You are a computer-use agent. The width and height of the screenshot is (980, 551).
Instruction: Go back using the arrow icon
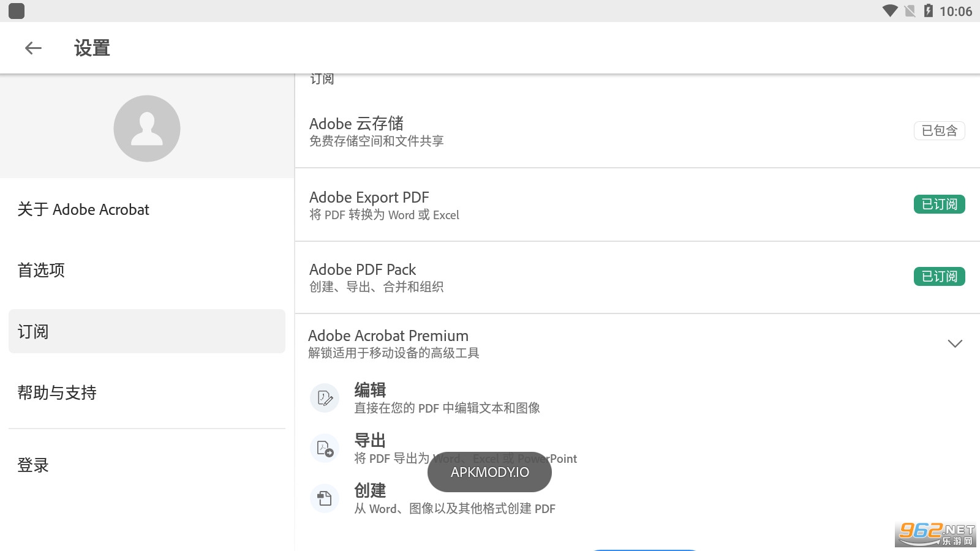tap(33, 48)
